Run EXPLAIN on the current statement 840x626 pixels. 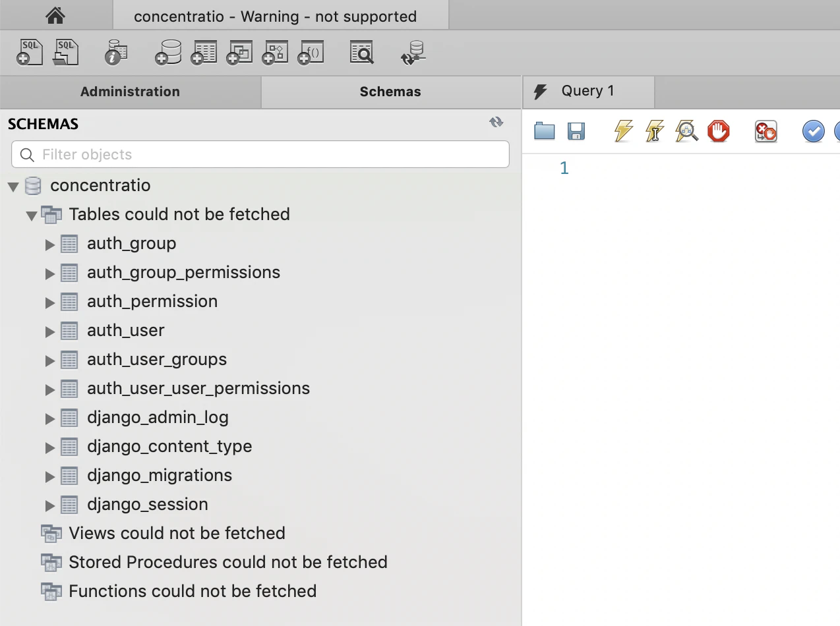click(x=686, y=131)
